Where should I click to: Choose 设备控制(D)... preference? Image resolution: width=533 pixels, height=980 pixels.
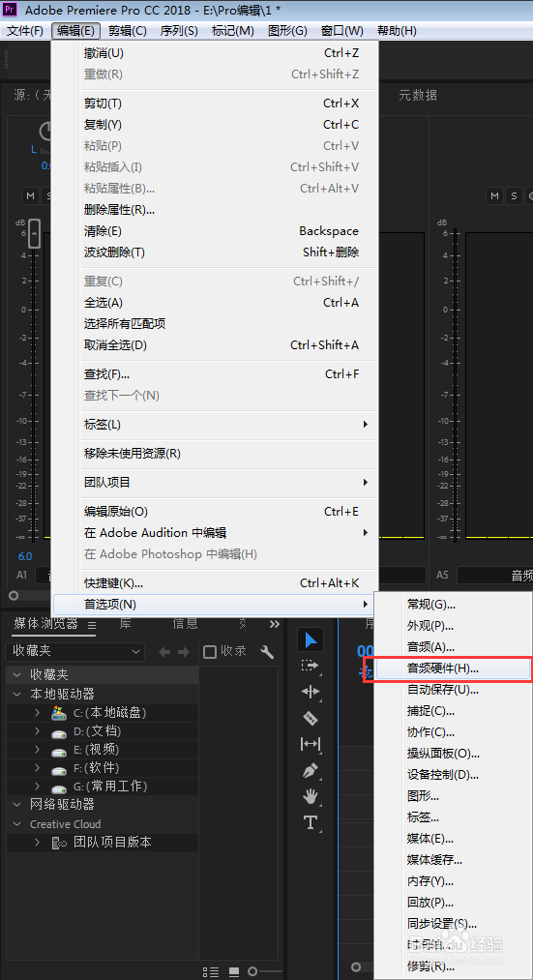click(x=453, y=775)
